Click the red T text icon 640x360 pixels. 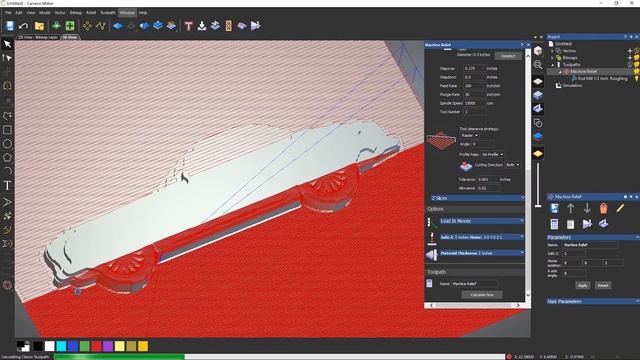[188, 26]
